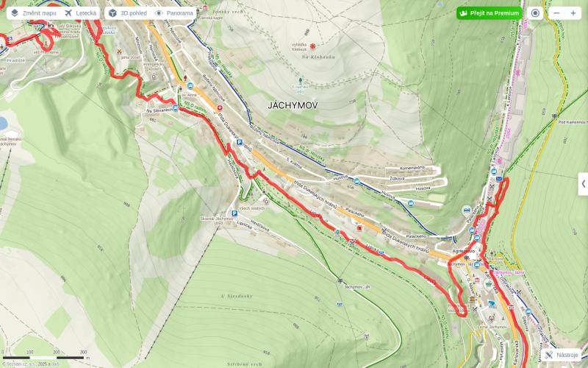The width and height of the screenshot is (588, 368).
Task: Expand the collapsed side panel arrow
Action: [x=583, y=184]
